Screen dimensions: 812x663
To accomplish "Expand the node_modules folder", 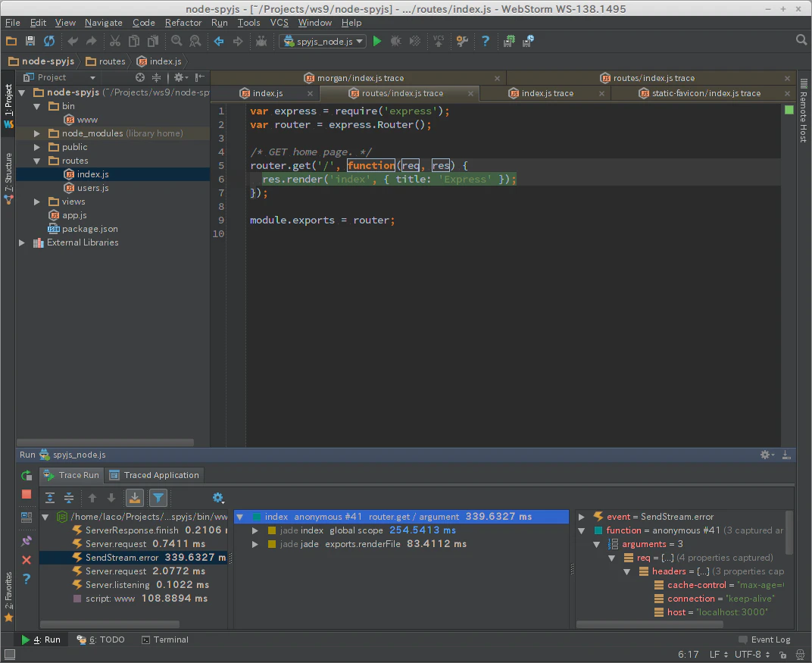I will click(37, 133).
